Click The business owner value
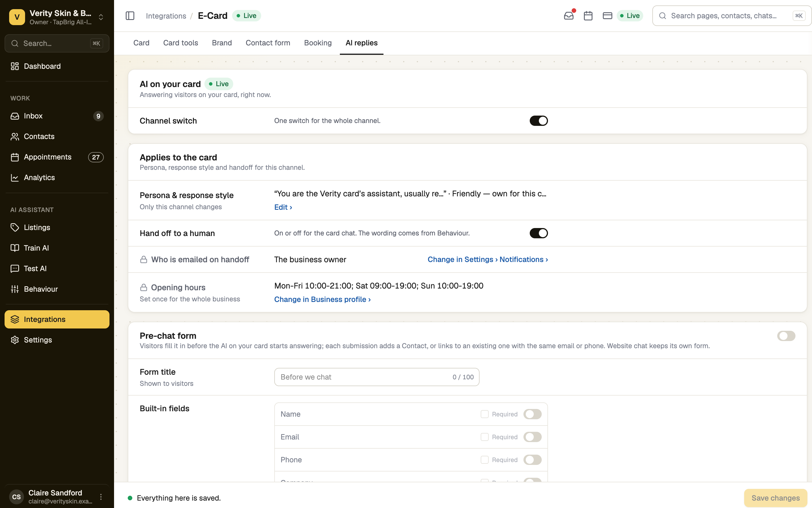812x508 pixels. pyautogui.click(x=310, y=259)
